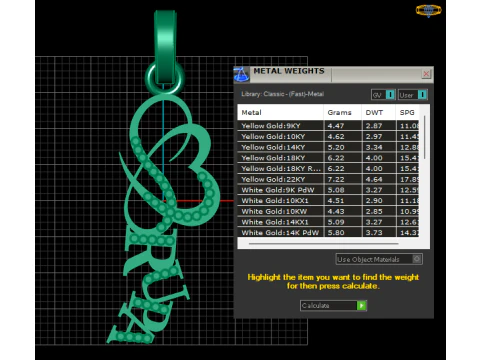Select the White Gold:10KX1 row
Screen dimensions: 480x360
click(328, 200)
